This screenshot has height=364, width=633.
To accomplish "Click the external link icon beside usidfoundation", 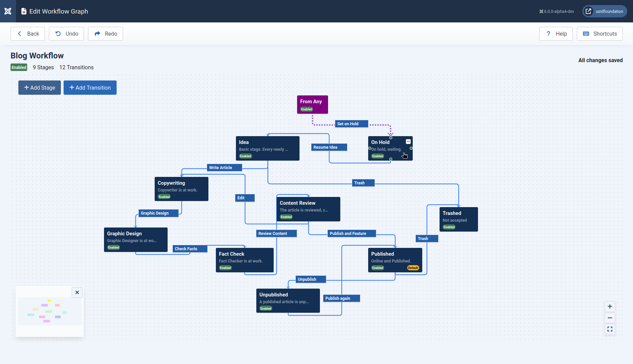I will point(588,11).
